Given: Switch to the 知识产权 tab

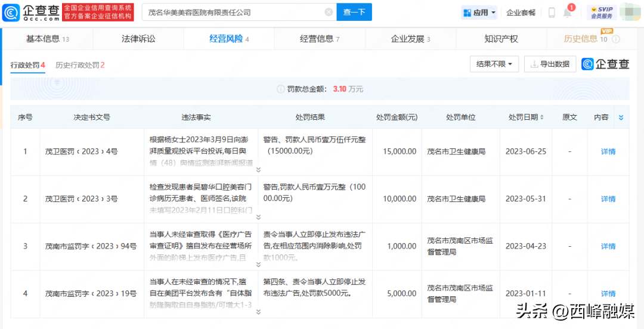Looking at the screenshot, I should (501, 39).
